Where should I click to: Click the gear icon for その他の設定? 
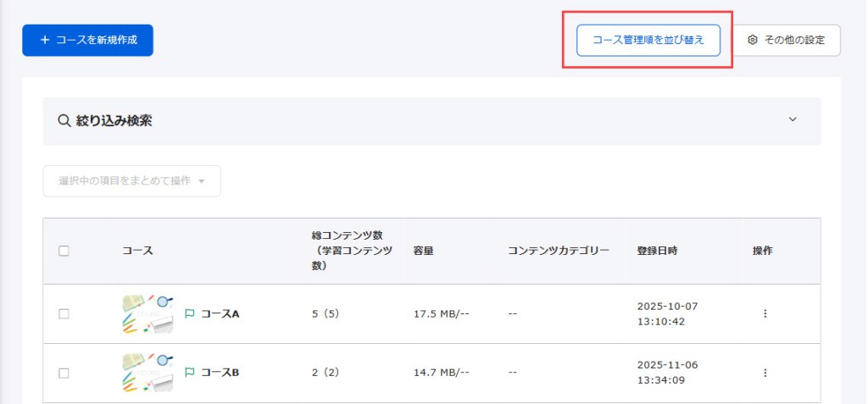pos(752,41)
